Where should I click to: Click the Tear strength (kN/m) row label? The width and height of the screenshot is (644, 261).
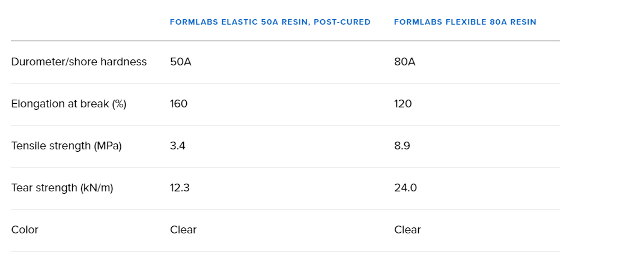62,188
